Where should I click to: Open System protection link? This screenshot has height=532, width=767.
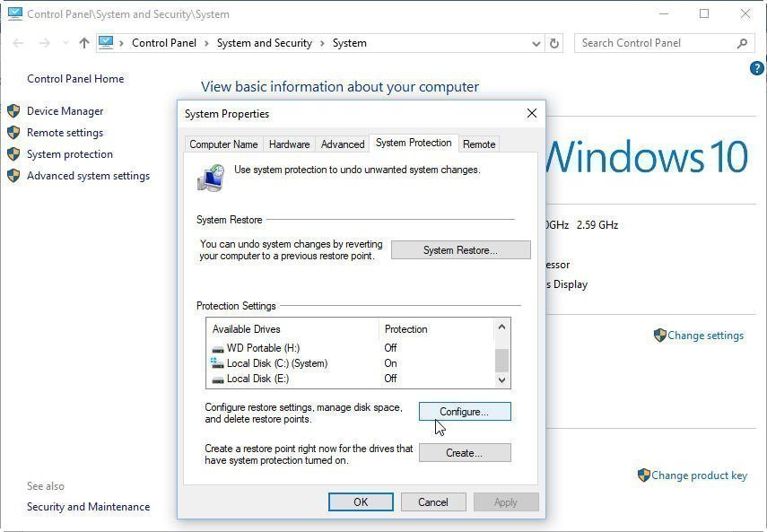[x=69, y=154]
